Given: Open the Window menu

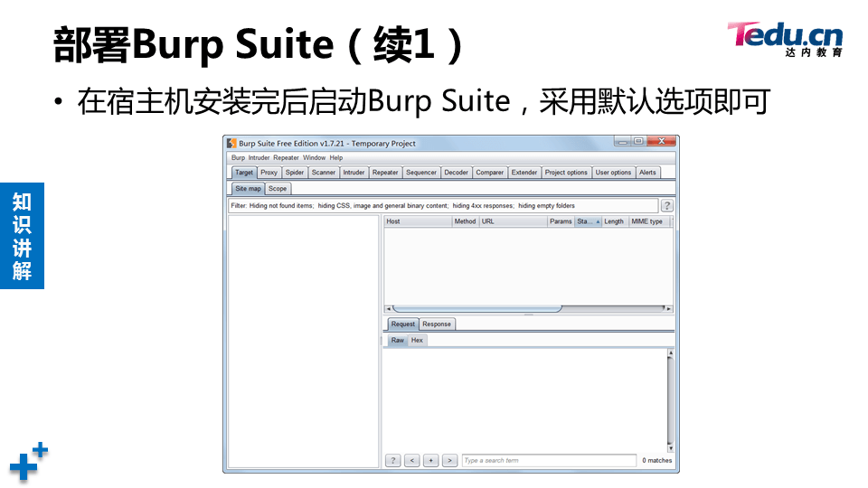Looking at the screenshot, I should pyautogui.click(x=315, y=157).
